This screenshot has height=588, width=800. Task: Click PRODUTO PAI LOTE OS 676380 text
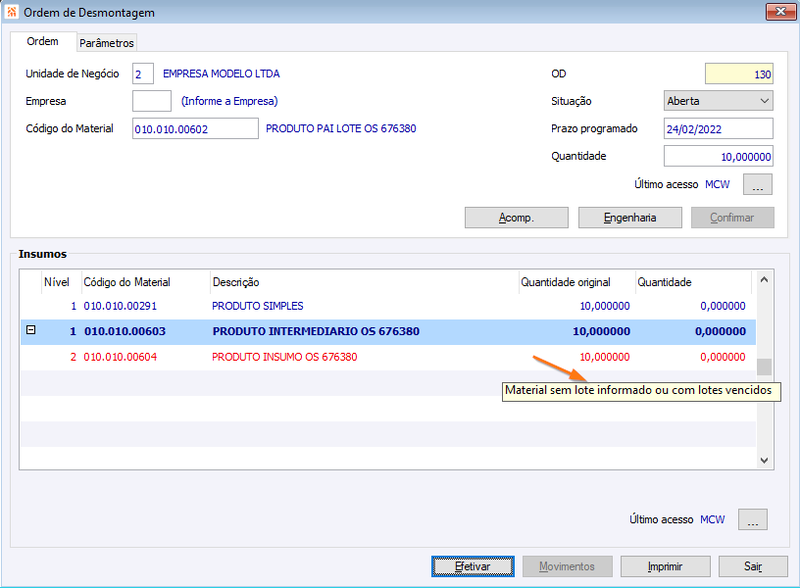pyautogui.click(x=341, y=129)
